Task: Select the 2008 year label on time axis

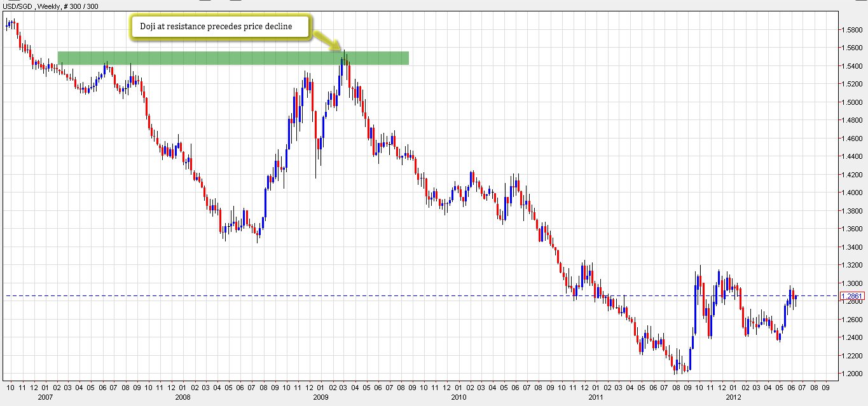Action: point(183,396)
